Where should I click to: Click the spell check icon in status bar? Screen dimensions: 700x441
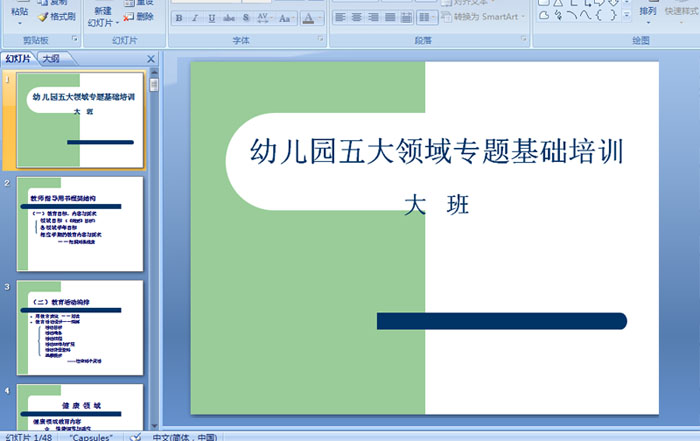(x=135, y=437)
